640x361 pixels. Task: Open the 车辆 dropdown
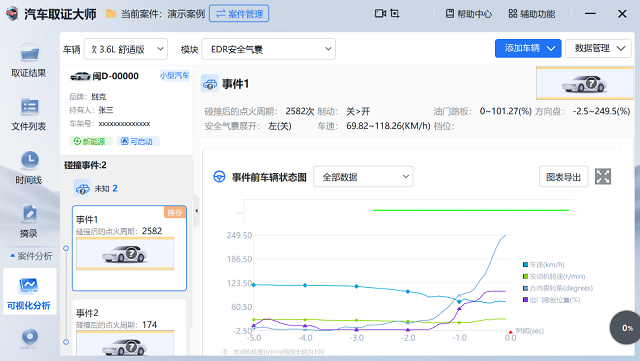point(126,49)
